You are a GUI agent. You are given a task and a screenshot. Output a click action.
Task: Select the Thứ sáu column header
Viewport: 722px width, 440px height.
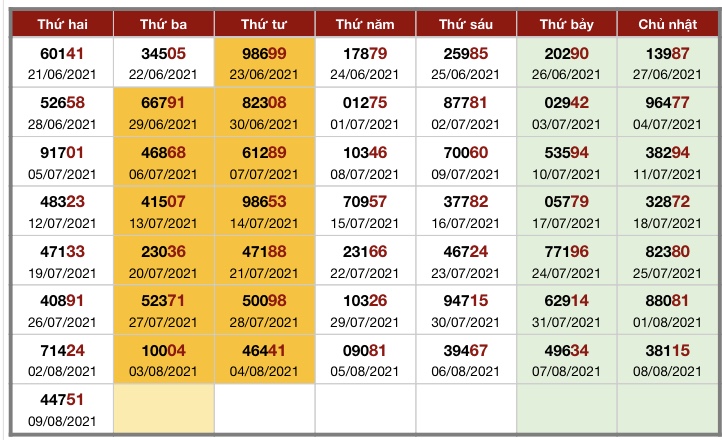pyautogui.click(x=466, y=24)
